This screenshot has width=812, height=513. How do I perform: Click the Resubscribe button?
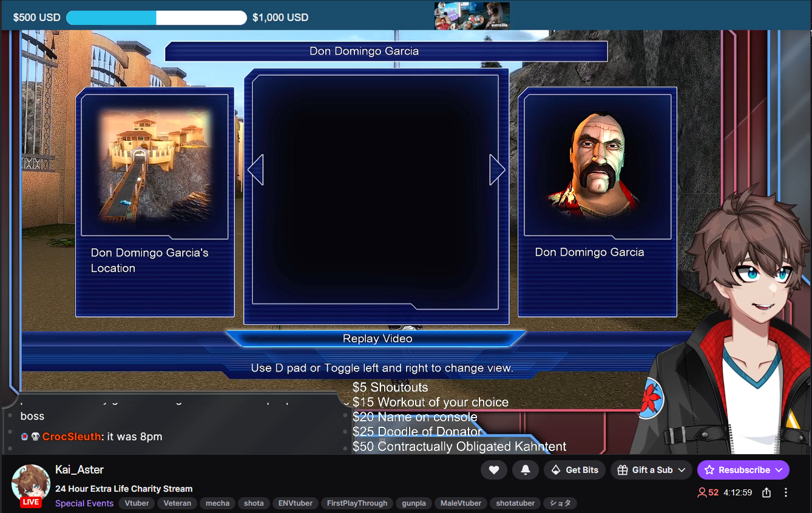coord(743,470)
